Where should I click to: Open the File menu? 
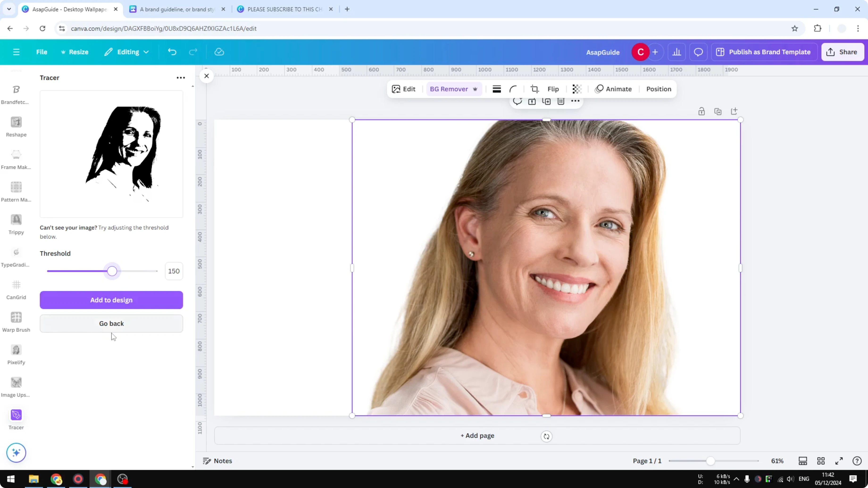point(42,52)
